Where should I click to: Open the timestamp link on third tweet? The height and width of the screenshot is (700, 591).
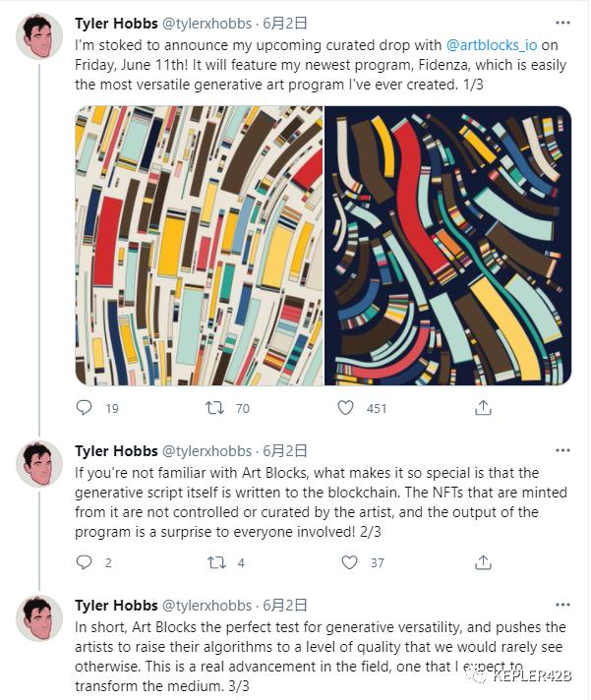(x=285, y=606)
